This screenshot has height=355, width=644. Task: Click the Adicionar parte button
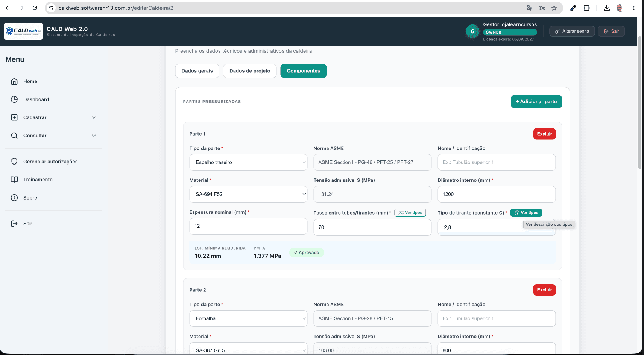(536, 102)
